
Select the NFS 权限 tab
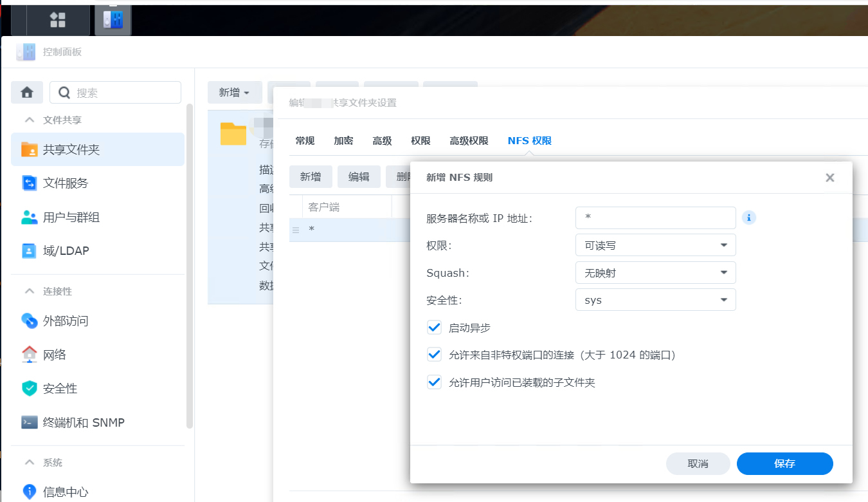(530, 141)
